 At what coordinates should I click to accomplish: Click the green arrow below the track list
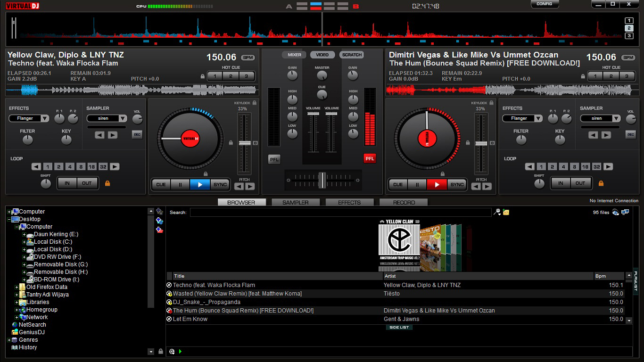click(181, 351)
